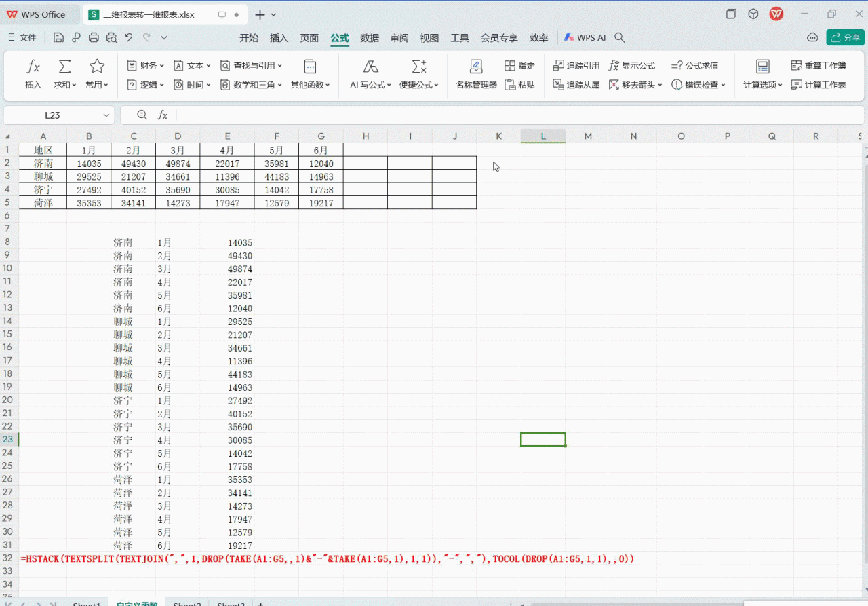Open the 会员专享 member tab
Image resolution: width=868 pixels, height=606 pixels.
[499, 38]
